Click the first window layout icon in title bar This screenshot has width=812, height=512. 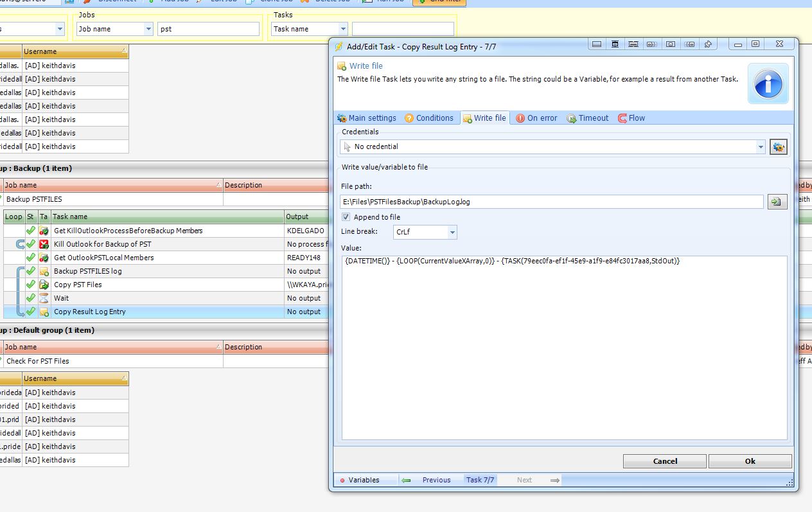coord(597,44)
